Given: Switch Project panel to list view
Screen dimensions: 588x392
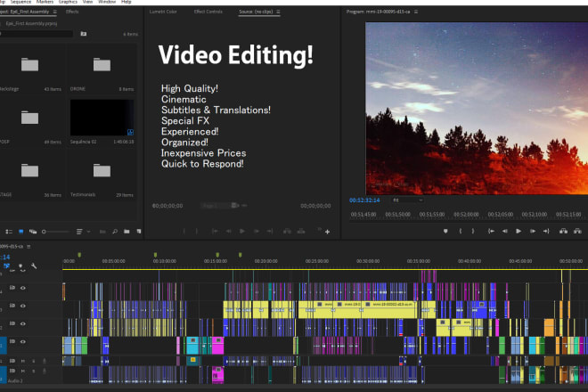Looking at the screenshot, I should point(9,232).
